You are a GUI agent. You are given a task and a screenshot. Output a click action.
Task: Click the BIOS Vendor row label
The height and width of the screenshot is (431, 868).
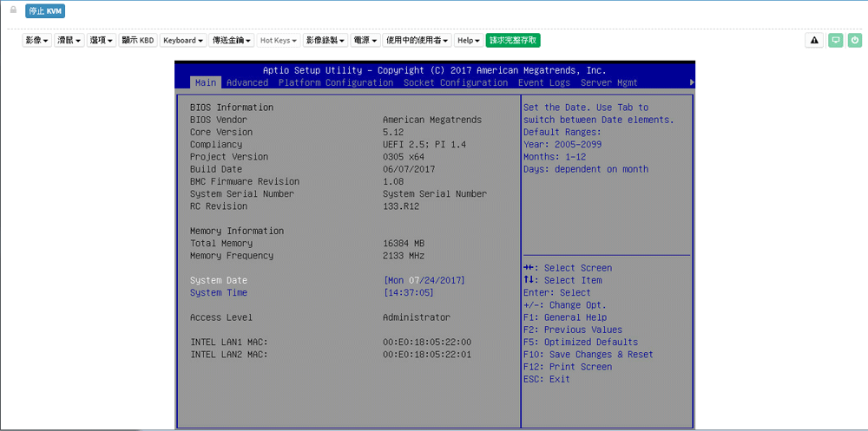click(219, 120)
